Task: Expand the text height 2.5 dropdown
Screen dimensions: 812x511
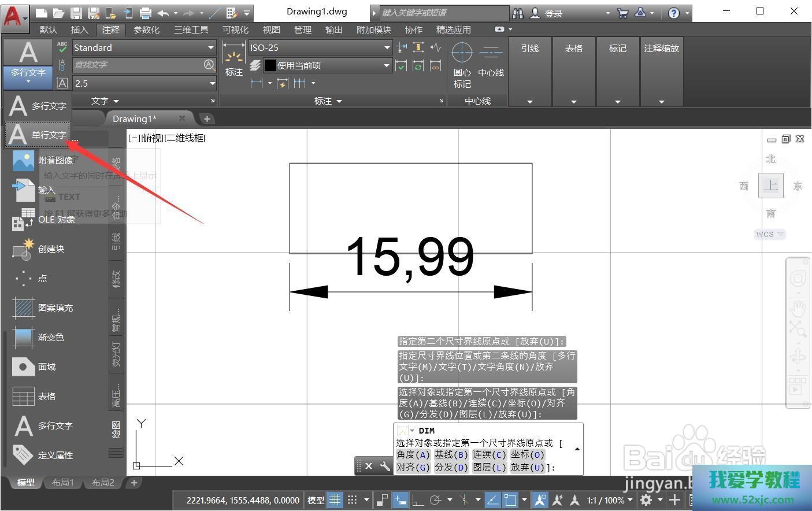Action: (x=212, y=83)
